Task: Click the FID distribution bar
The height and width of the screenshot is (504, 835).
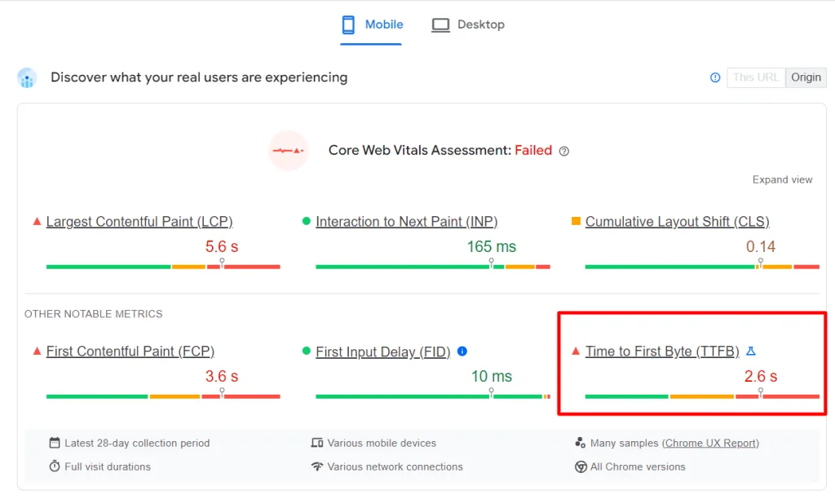Action: pos(433,396)
